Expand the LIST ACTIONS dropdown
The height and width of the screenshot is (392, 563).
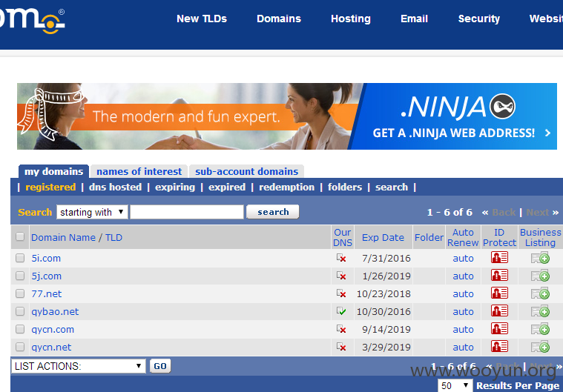click(x=79, y=366)
